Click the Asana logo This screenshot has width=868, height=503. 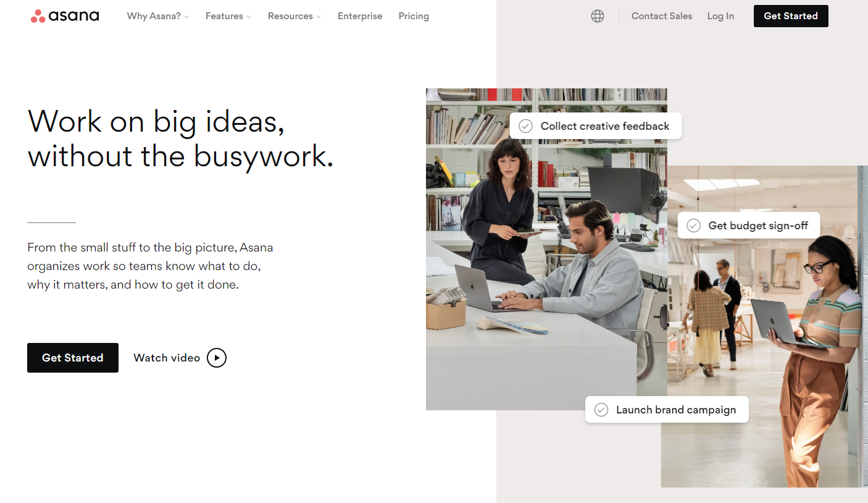point(65,16)
